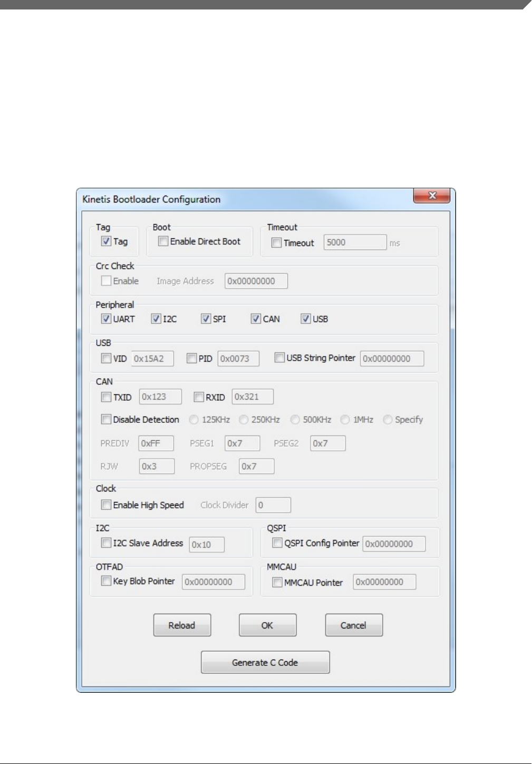The height and width of the screenshot is (764, 532).
Task: Check Disable Detection checkbox
Action: [106, 420]
